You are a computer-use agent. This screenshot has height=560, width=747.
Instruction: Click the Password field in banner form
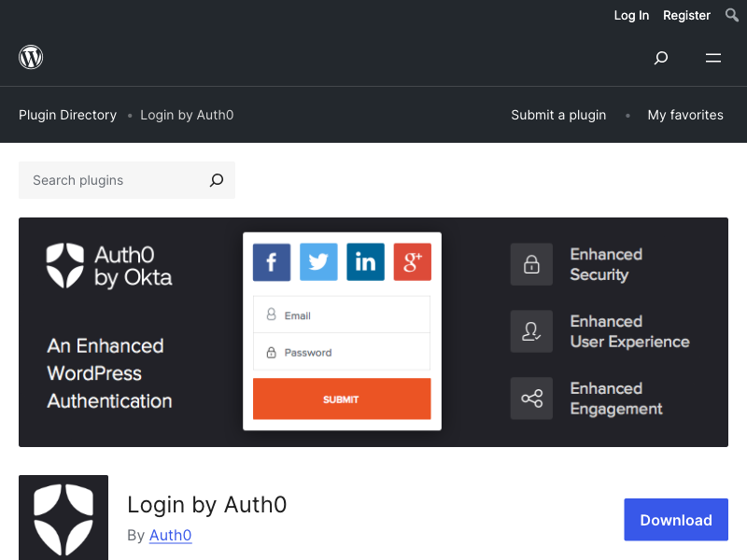(x=342, y=352)
